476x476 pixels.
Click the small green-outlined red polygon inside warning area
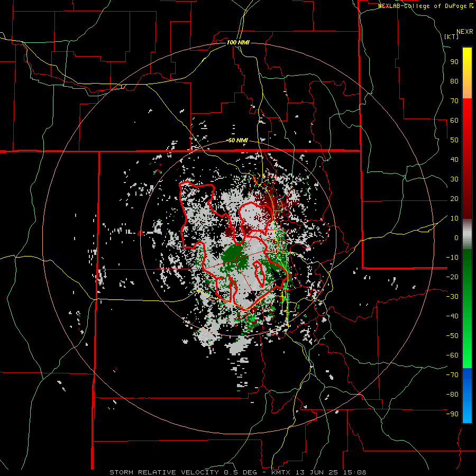point(259,273)
